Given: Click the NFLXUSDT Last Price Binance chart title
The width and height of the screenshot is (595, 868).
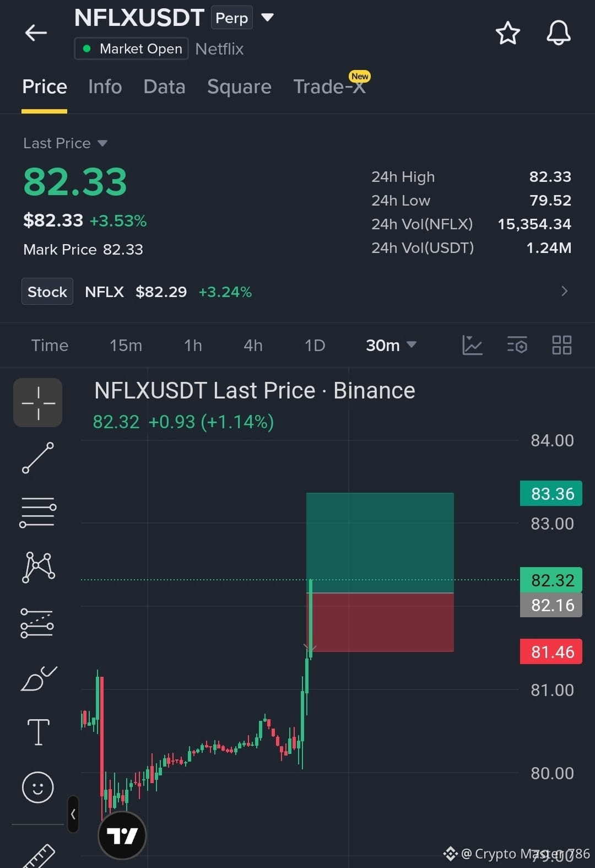Looking at the screenshot, I should point(255,390).
